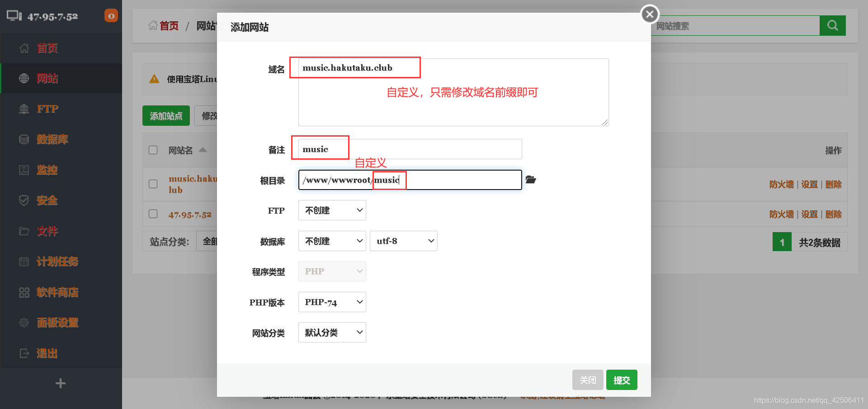The width and height of the screenshot is (868, 409).
Task: Check the music.hakutaku.club site row checkbox
Action: 153,184
